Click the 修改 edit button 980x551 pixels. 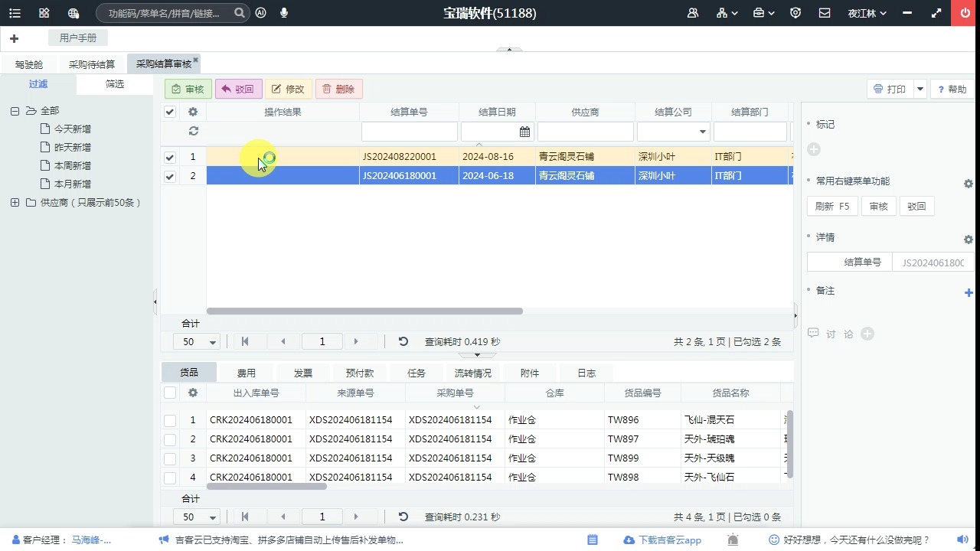click(289, 89)
